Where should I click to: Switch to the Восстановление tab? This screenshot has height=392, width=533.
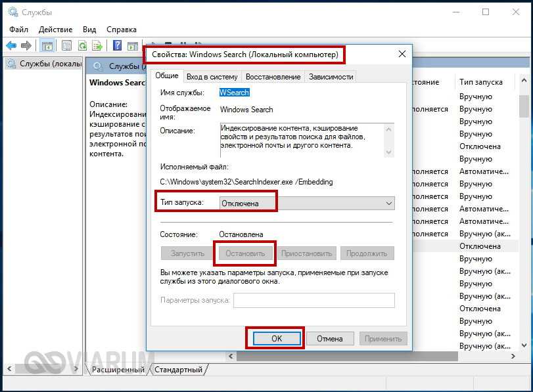click(x=273, y=77)
